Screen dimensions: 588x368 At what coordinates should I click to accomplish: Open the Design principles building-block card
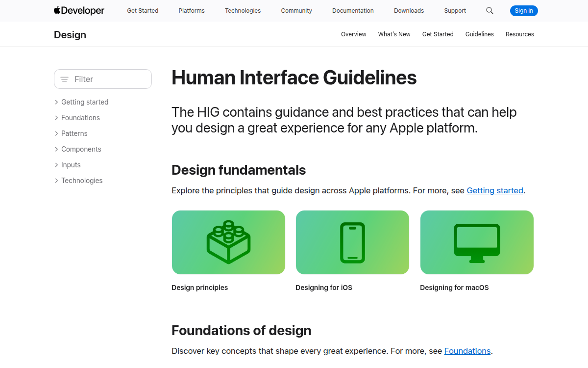(x=228, y=242)
